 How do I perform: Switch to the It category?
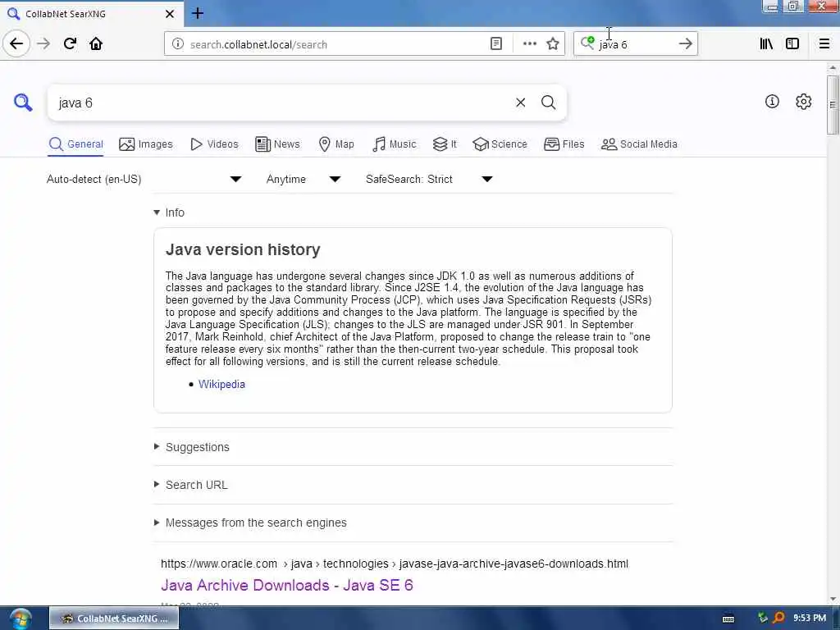point(445,144)
